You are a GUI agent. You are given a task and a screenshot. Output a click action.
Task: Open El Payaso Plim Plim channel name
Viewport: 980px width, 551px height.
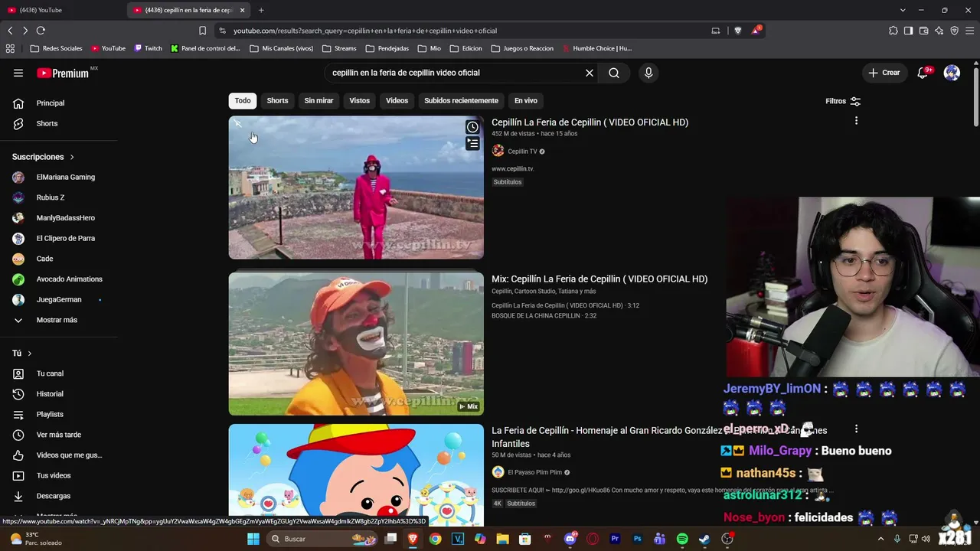click(534, 472)
